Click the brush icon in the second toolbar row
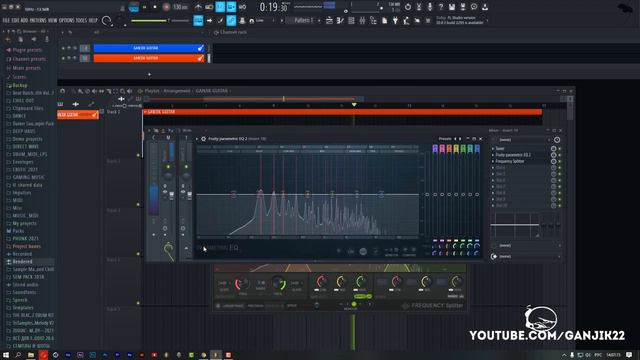The width and height of the screenshot is (640, 360). click(220, 20)
